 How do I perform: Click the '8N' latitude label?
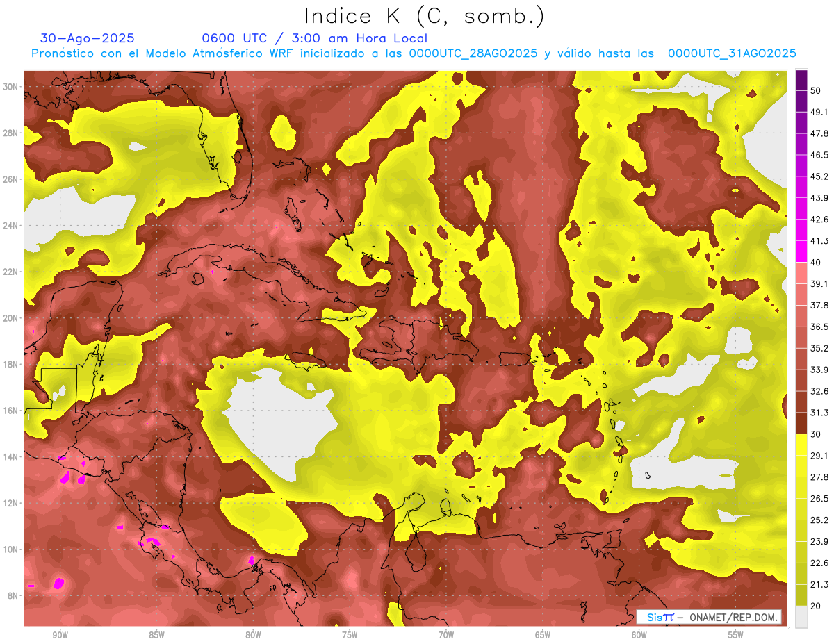(13, 596)
